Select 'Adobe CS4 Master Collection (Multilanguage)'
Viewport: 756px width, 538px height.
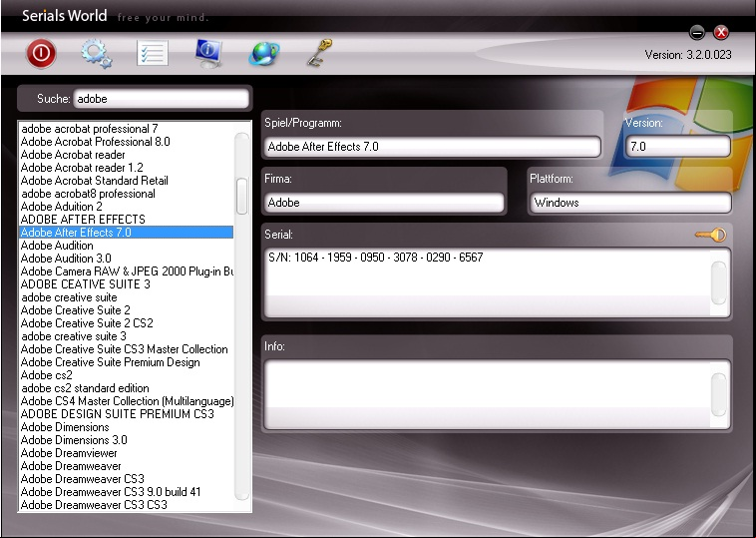click(x=127, y=401)
